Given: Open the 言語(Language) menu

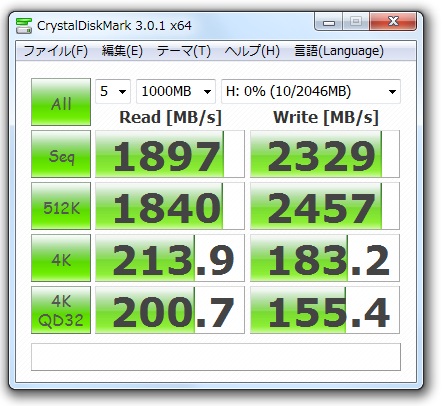Looking at the screenshot, I should [339, 51].
